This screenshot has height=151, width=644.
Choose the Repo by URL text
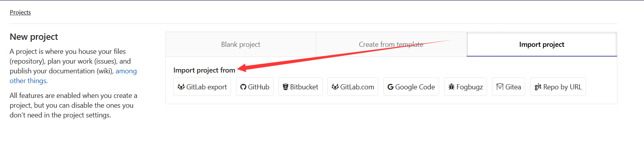(x=563, y=87)
